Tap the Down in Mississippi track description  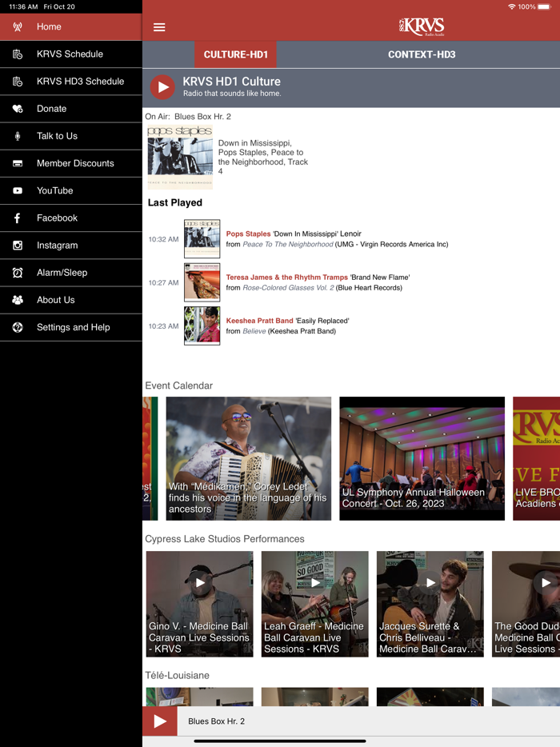pos(263,158)
